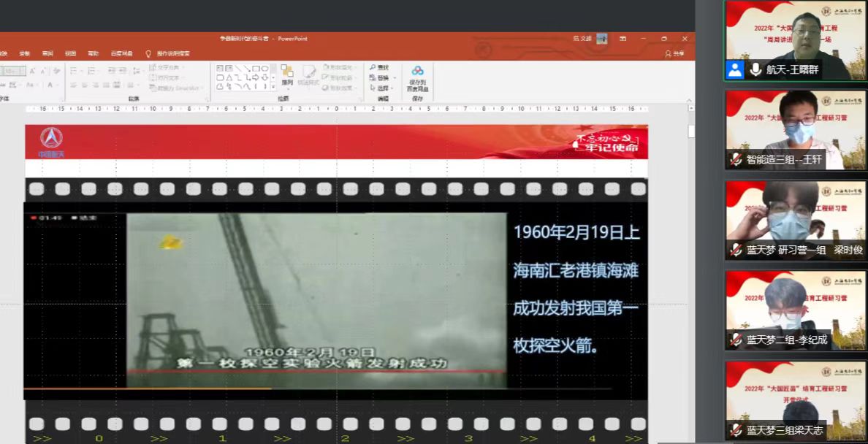Toggle muted microphone for 蓝天梦二组-李纪成
The width and height of the screenshot is (868, 444).
pos(736,340)
